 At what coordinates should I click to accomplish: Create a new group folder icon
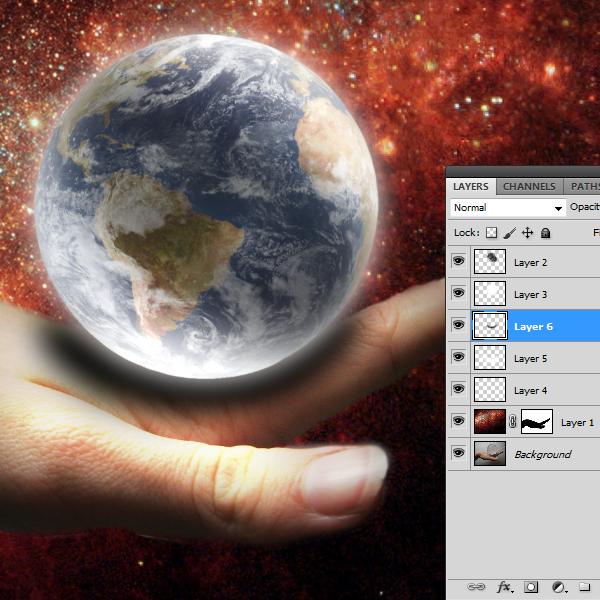click(x=584, y=587)
